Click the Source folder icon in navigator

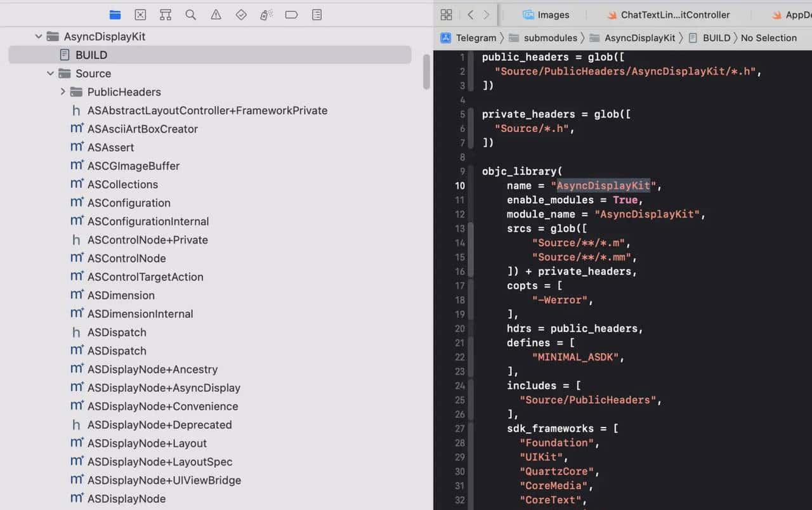click(65, 74)
